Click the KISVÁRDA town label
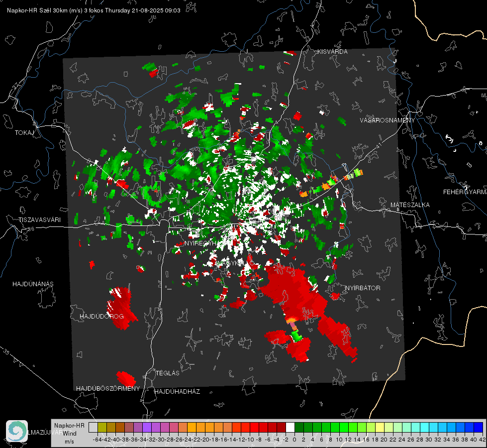487x448 pixels. [332, 52]
